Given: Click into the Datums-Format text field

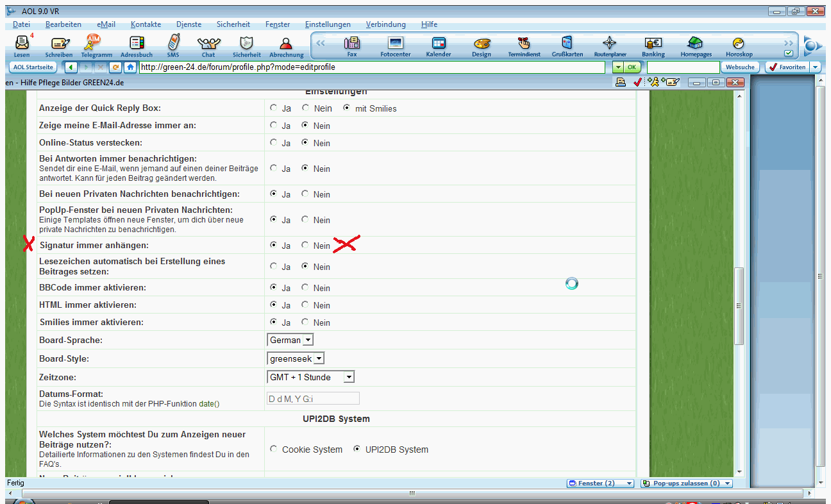Looking at the screenshot, I should (313, 398).
